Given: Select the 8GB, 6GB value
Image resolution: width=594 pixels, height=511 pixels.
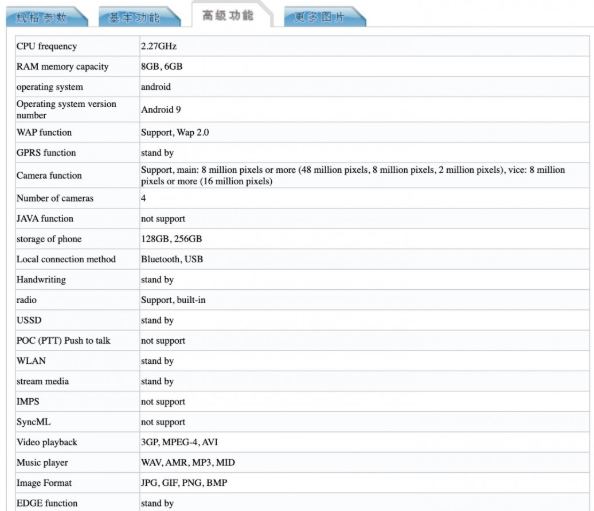Looking at the screenshot, I should pos(162,67).
